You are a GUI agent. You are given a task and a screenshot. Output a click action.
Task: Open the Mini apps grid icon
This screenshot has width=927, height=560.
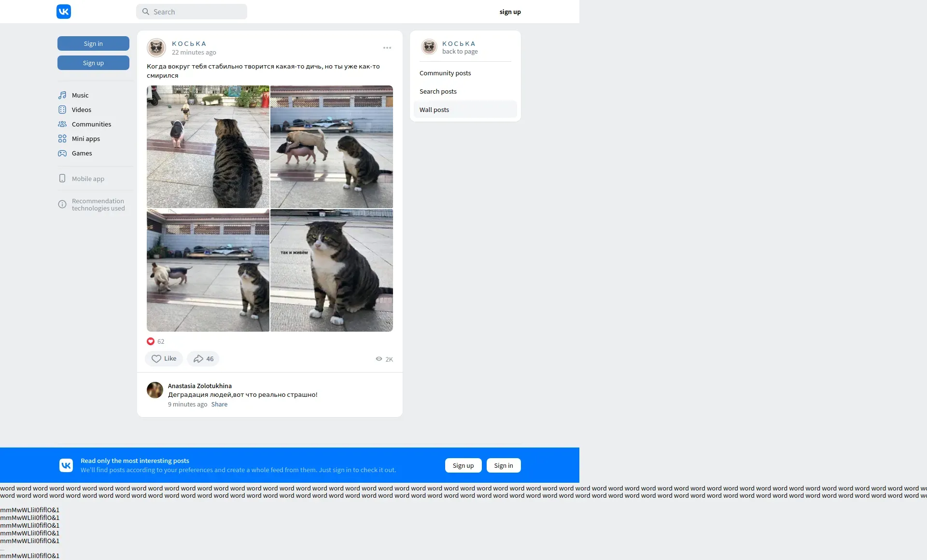coord(62,139)
